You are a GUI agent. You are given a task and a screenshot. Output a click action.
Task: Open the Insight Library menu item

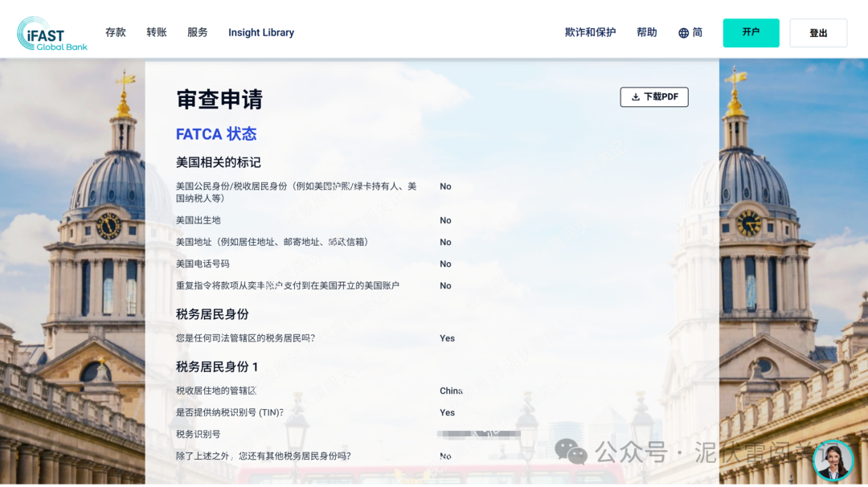pyautogui.click(x=260, y=32)
